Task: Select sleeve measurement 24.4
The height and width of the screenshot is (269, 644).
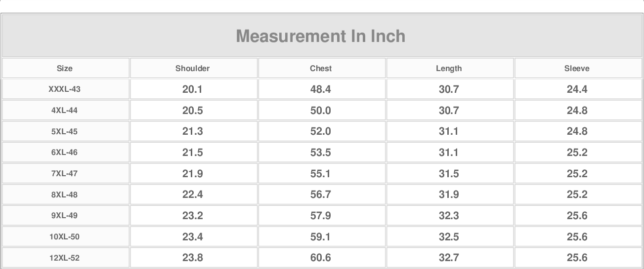Action: (577, 89)
